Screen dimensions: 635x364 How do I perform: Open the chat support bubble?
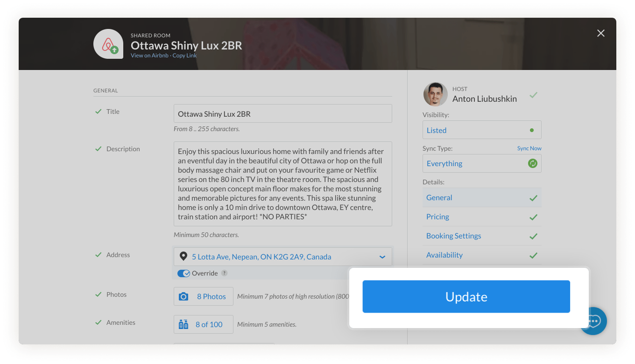tap(593, 321)
